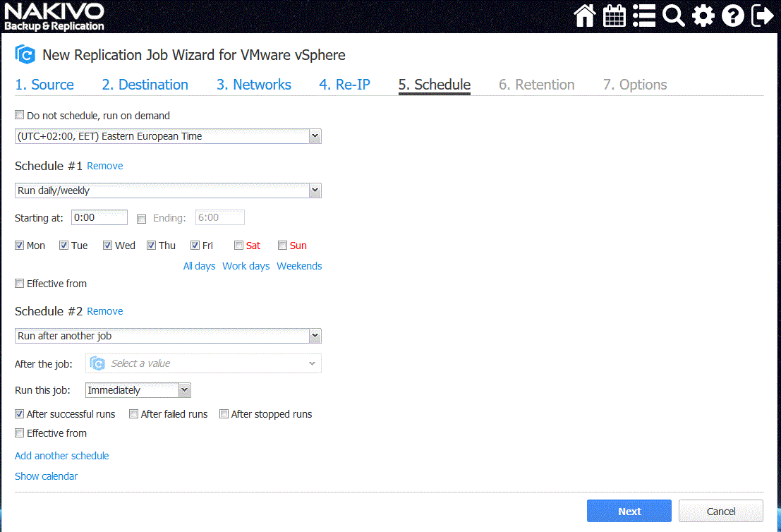Click Cancel button
Screen dimensions: 781x532
(x=721, y=511)
